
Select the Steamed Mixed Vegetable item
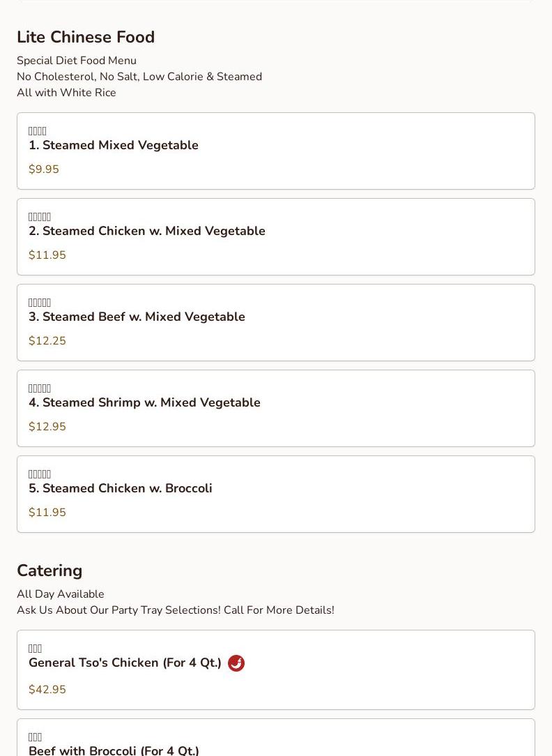click(114, 146)
